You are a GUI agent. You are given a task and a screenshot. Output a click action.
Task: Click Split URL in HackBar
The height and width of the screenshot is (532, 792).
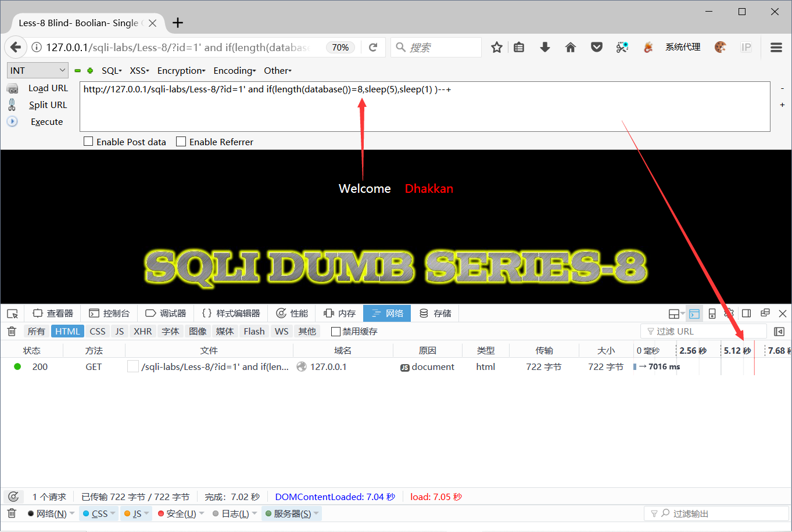pyautogui.click(x=48, y=105)
